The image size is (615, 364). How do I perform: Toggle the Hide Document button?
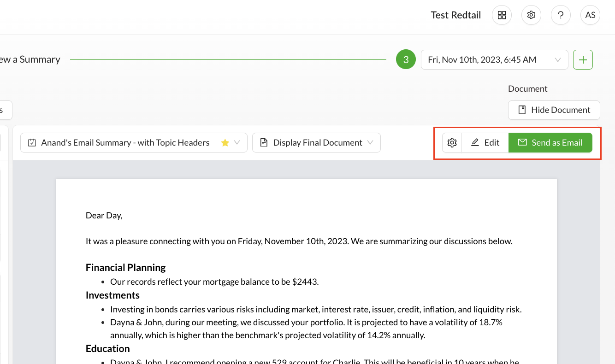[554, 110]
